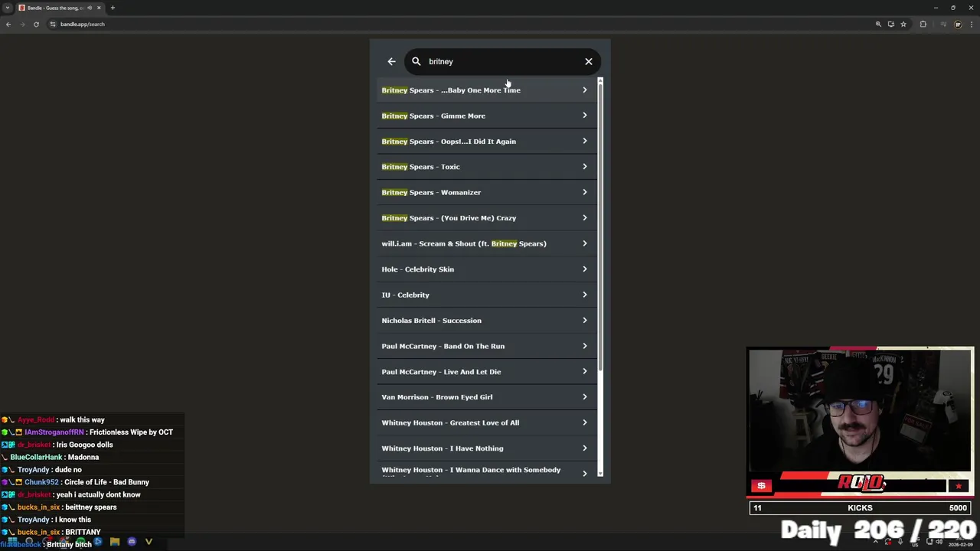
Task: Click the red star overlay icon
Action: pos(959,486)
